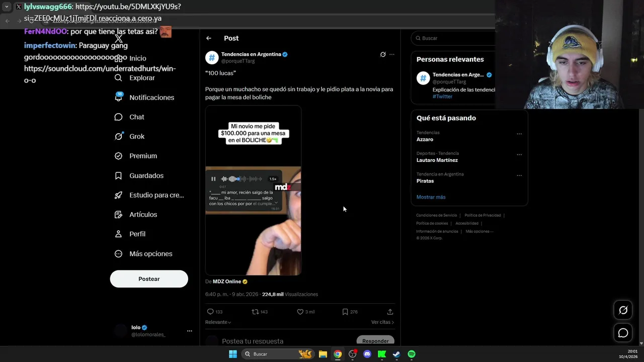Click the 224,8 mil Visualizaciones count
The width and height of the screenshot is (644, 362).
click(x=290, y=294)
